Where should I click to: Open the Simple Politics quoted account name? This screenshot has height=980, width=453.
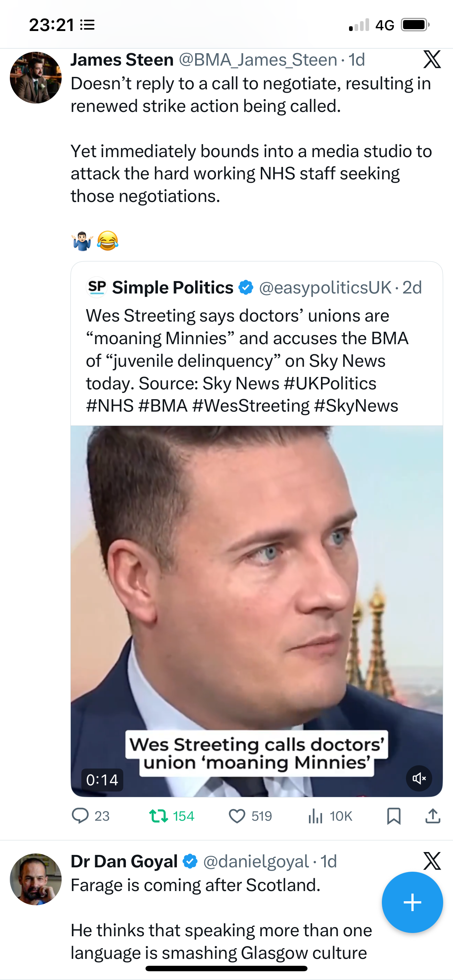[173, 288]
